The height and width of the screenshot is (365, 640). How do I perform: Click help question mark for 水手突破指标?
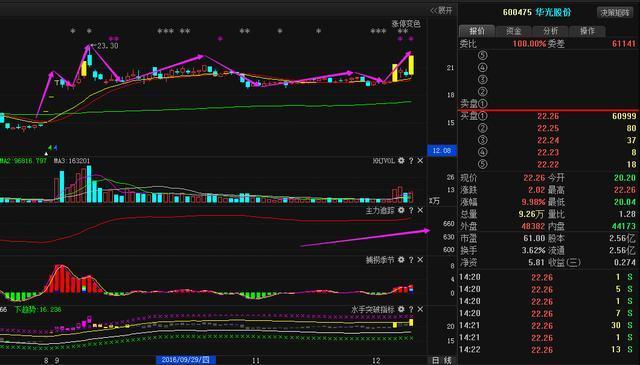coord(411,309)
